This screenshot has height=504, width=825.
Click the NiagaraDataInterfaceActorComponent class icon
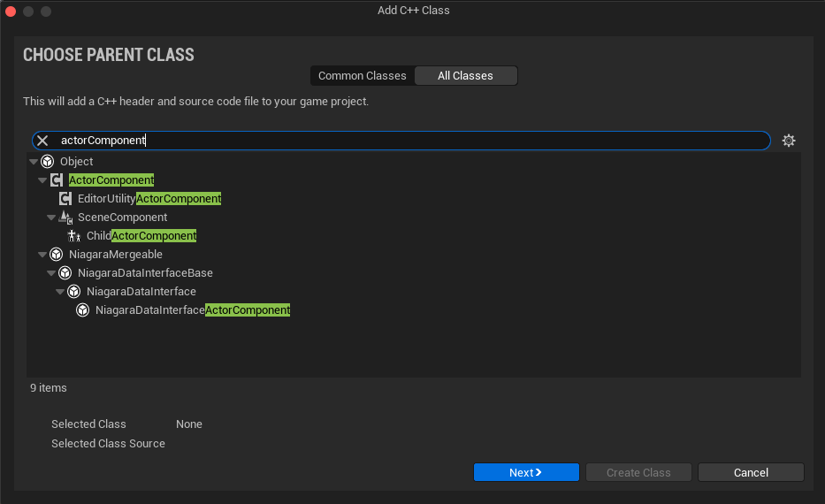point(82,310)
